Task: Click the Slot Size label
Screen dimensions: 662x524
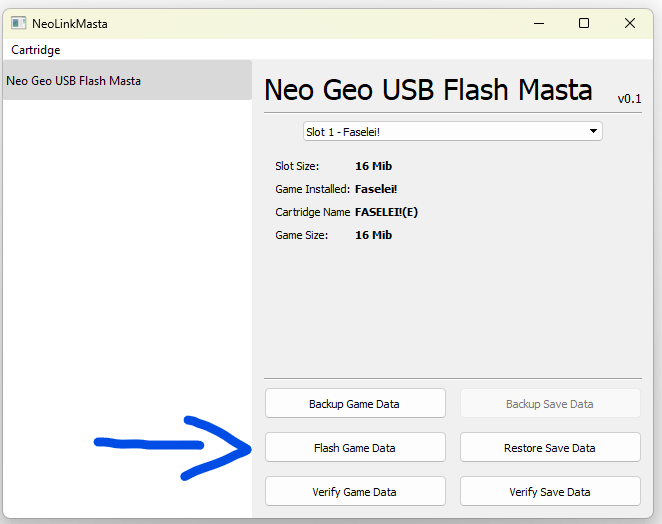Action: click(x=297, y=166)
